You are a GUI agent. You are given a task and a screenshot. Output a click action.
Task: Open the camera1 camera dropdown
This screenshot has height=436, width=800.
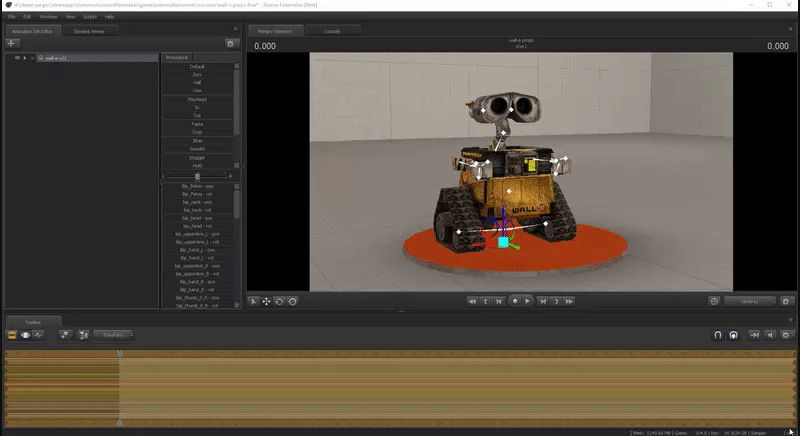click(x=750, y=301)
